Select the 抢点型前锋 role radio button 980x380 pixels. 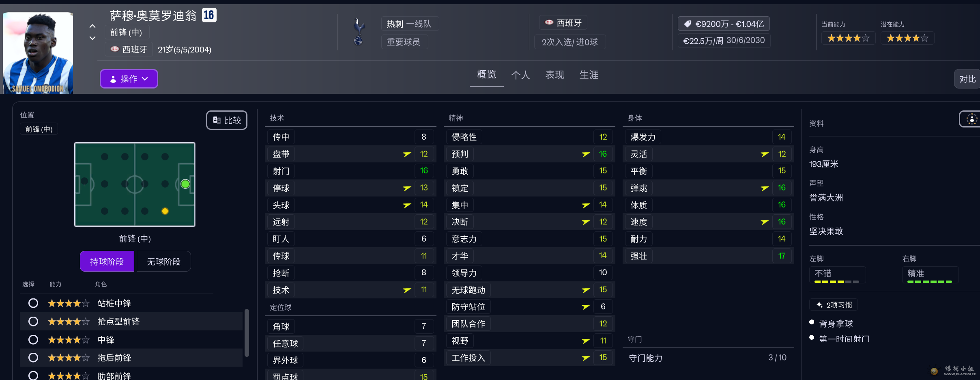tap(33, 322)
